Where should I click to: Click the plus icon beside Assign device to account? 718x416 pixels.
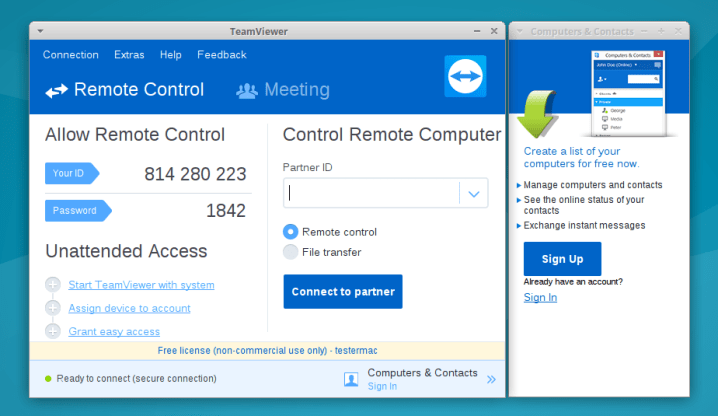point(53,308)
